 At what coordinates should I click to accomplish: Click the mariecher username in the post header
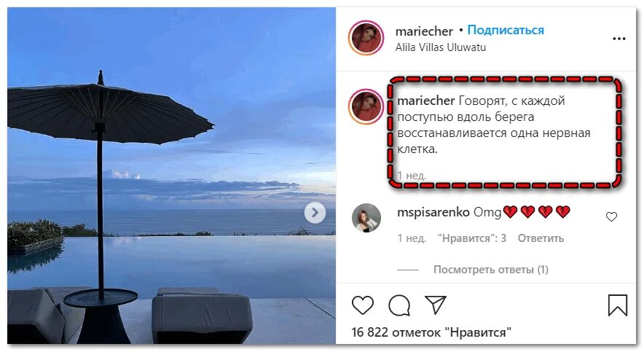(424, 31)
